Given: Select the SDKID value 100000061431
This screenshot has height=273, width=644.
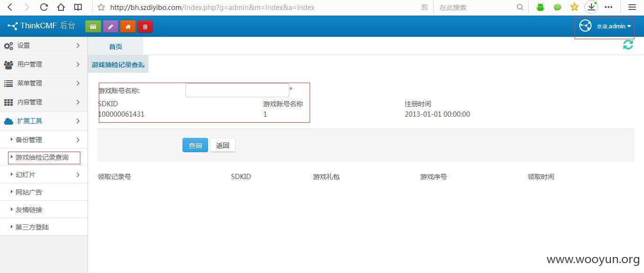Looking at the screenshot, I should [121, 114].
